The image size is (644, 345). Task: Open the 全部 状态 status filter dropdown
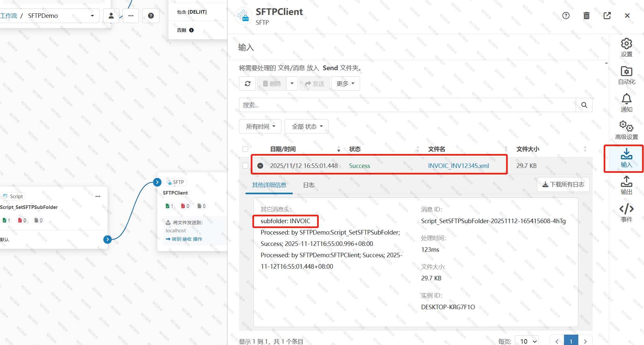306,126
